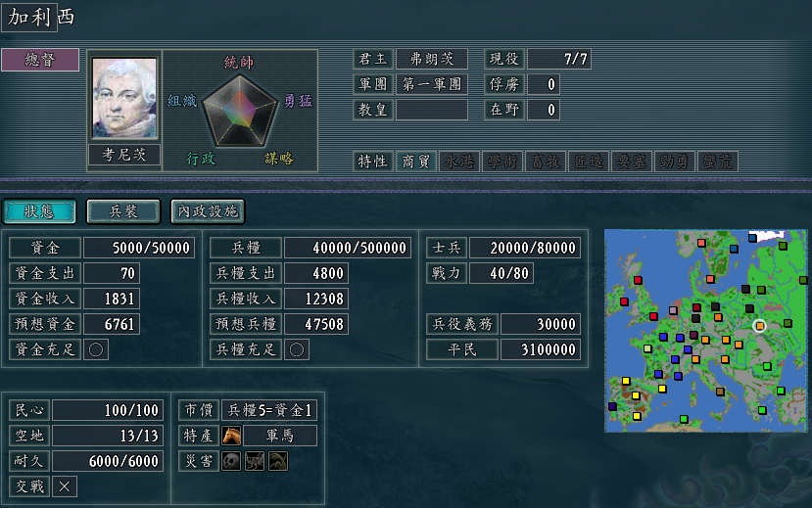Click the circled orange city marker on map

759,325
